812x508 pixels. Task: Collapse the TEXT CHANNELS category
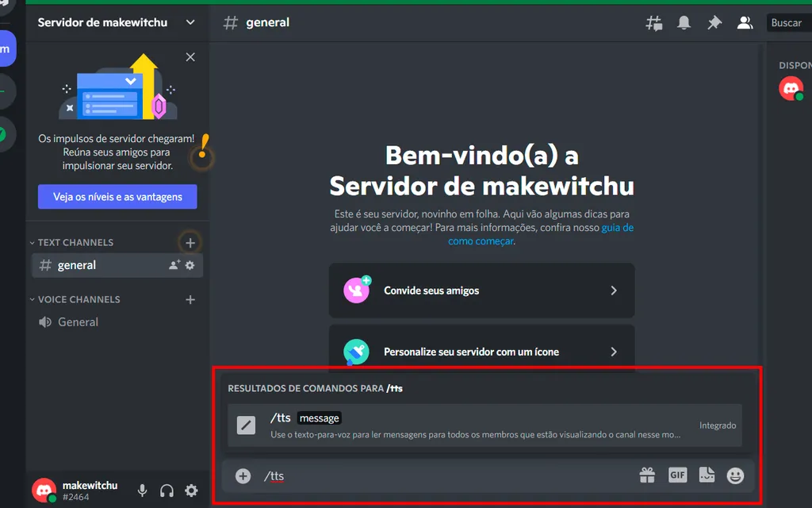pos(74,242)
